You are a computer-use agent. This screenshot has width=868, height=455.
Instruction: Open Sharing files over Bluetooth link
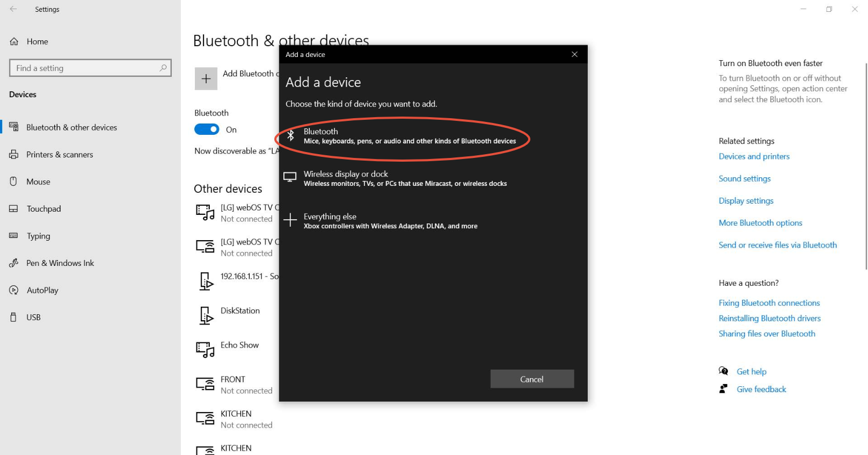(767, 334)
